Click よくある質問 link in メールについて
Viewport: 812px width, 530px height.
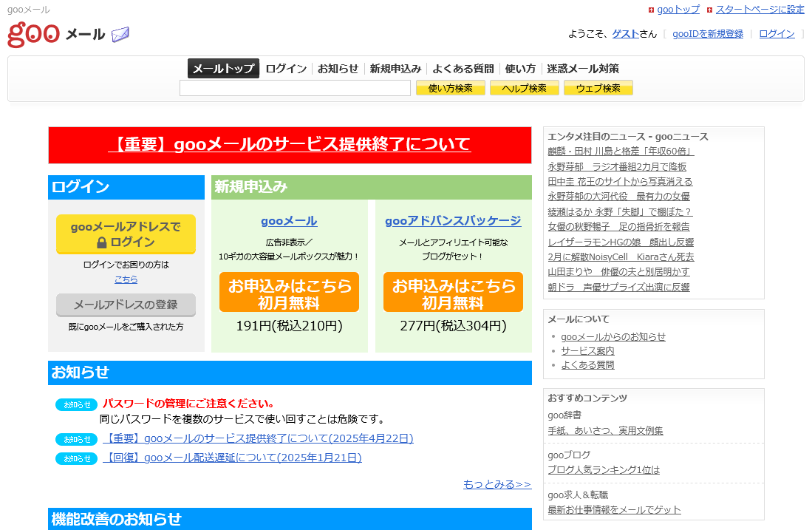tap(587, 364)
